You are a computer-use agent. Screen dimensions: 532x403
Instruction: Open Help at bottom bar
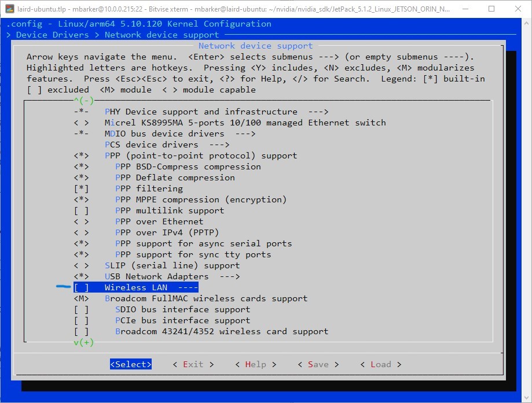(x=256, y=364)
